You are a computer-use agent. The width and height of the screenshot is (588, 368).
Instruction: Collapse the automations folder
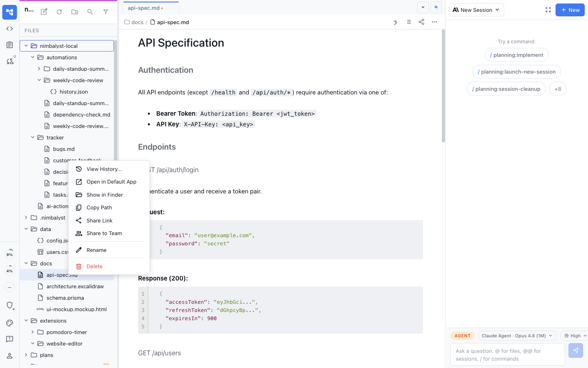point(33,57)
